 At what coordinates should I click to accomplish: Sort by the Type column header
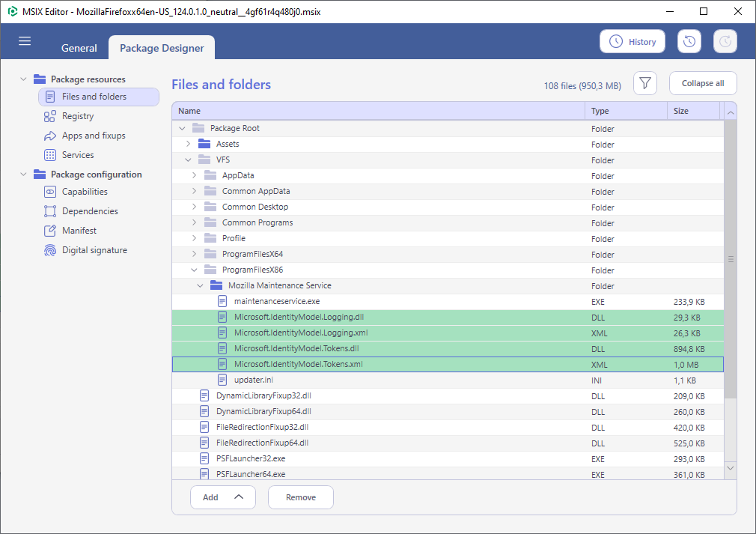tap(627, 111)
